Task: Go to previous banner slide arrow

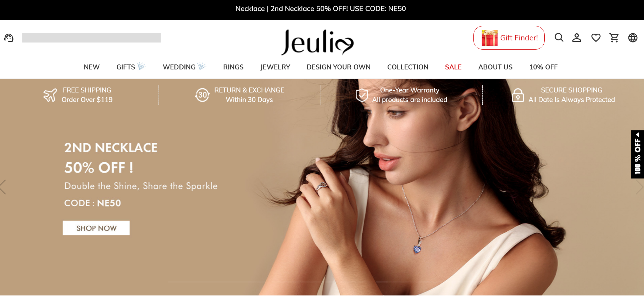Action: pos(3,187)
